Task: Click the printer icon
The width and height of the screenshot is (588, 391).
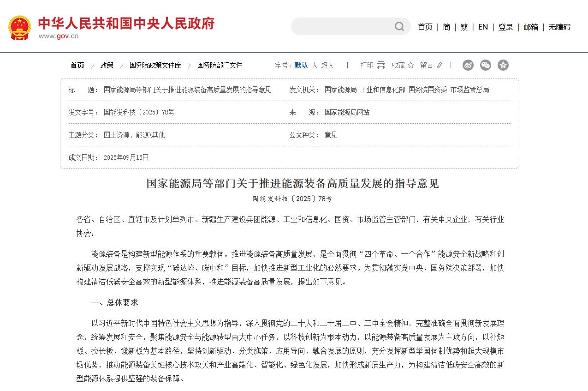Action: [x=381, y=65]
